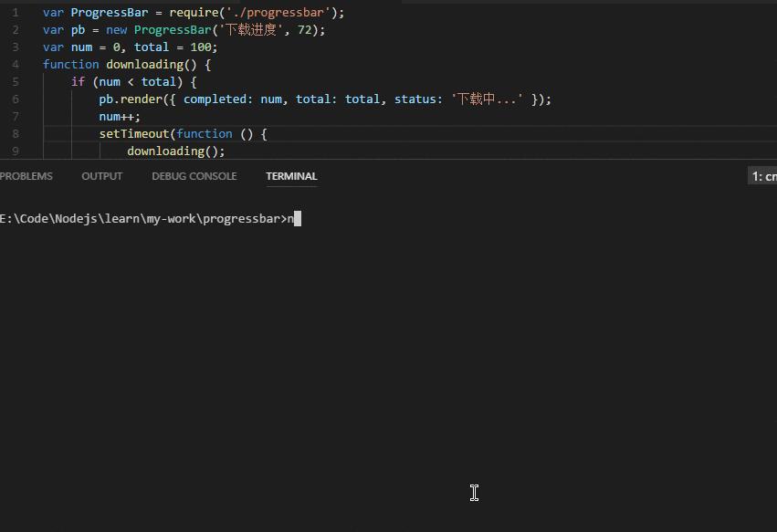The image size is (777, 532).
Task: Click the value 100 on line 3
Action: [x=201, y=47]
